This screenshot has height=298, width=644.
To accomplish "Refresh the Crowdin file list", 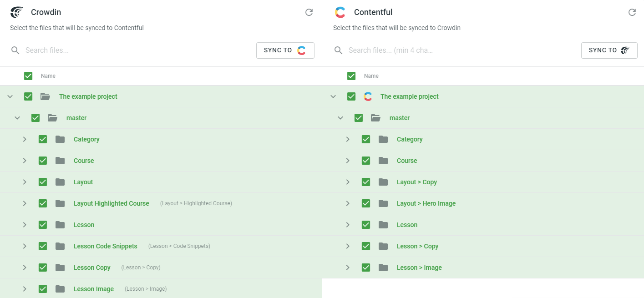I will click(x=309, y=12).
